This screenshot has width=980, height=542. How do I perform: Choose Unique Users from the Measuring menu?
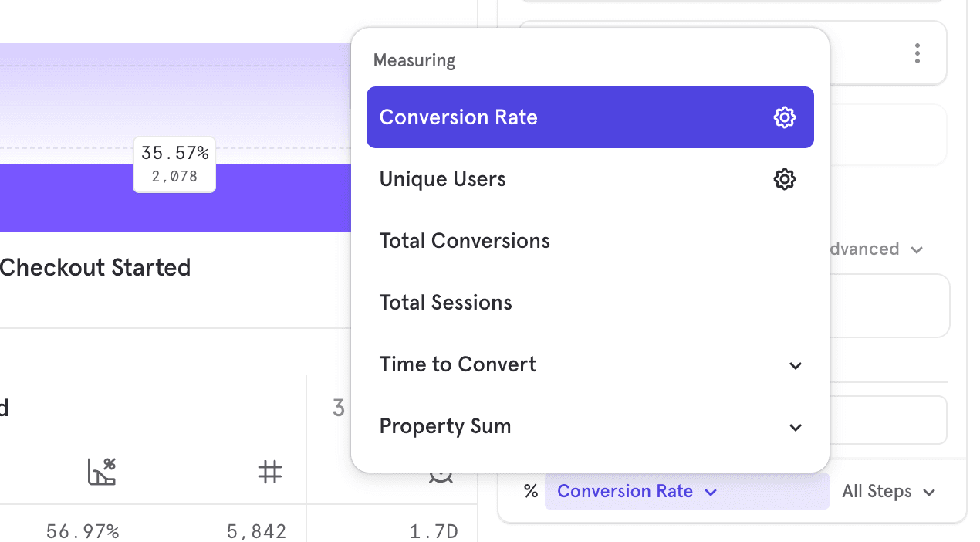[x=442, y=179]
